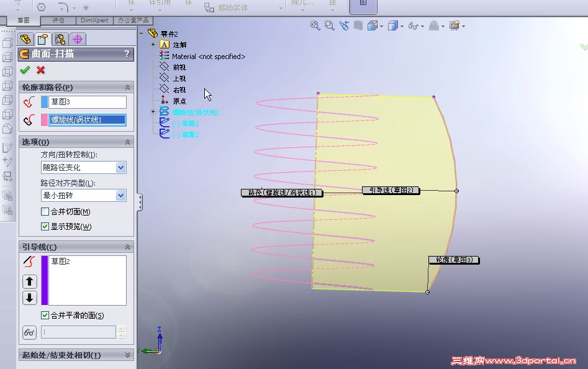The image size is (588, 369).
Task: Switch to 办公室产品 tab
Action: coord(133,20)
